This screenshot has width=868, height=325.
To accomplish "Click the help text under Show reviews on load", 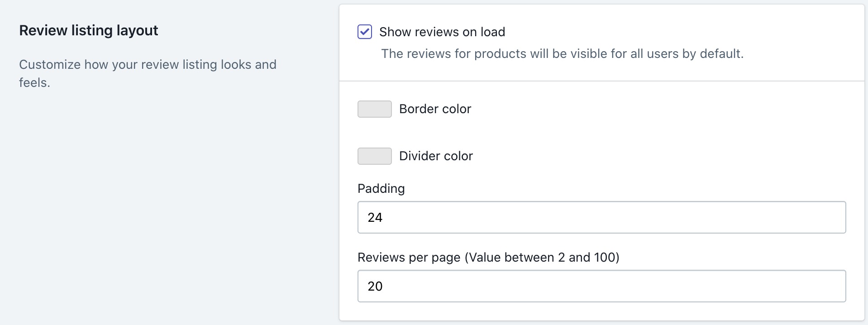I will click(x=562, y=54).
